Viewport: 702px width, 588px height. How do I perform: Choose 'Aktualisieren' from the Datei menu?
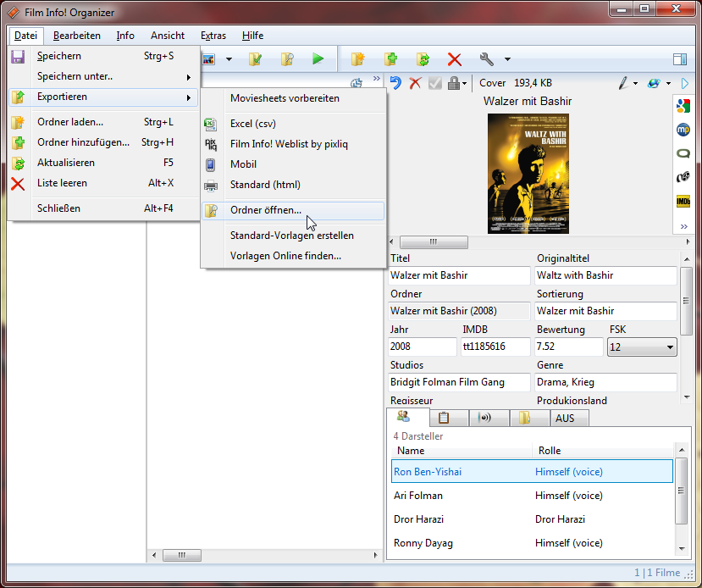103,163
